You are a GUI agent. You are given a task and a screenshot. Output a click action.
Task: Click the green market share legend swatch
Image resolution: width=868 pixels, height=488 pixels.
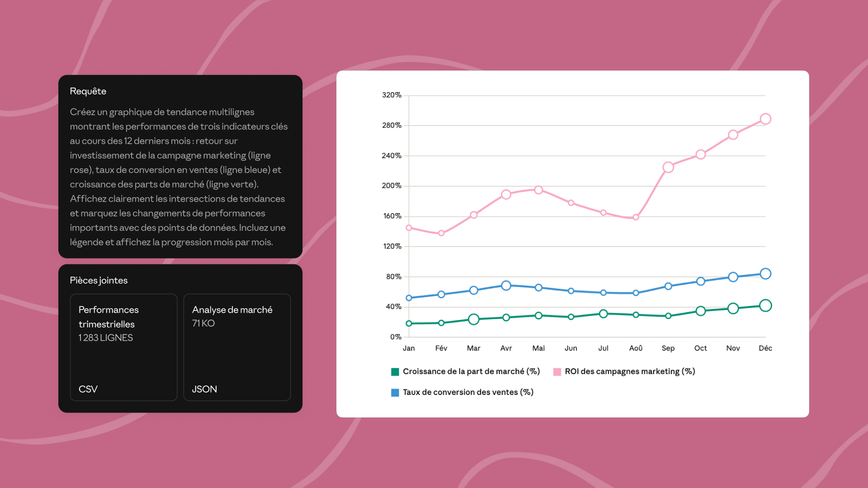click(395, 372)
